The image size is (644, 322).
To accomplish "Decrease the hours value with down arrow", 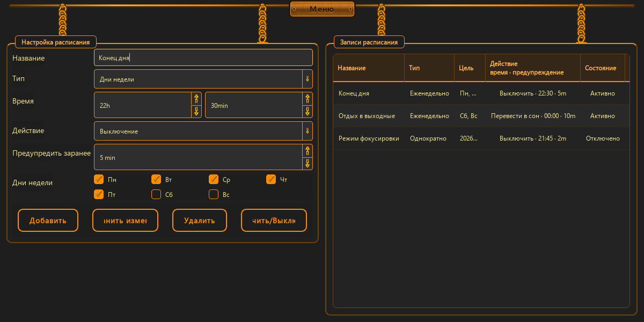I will (196, 112).
